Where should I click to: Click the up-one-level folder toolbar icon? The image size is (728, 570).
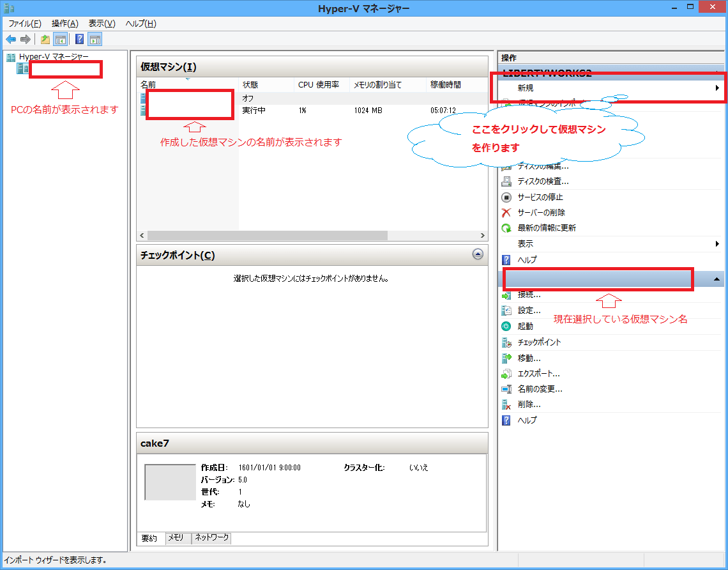click(45, 40)
